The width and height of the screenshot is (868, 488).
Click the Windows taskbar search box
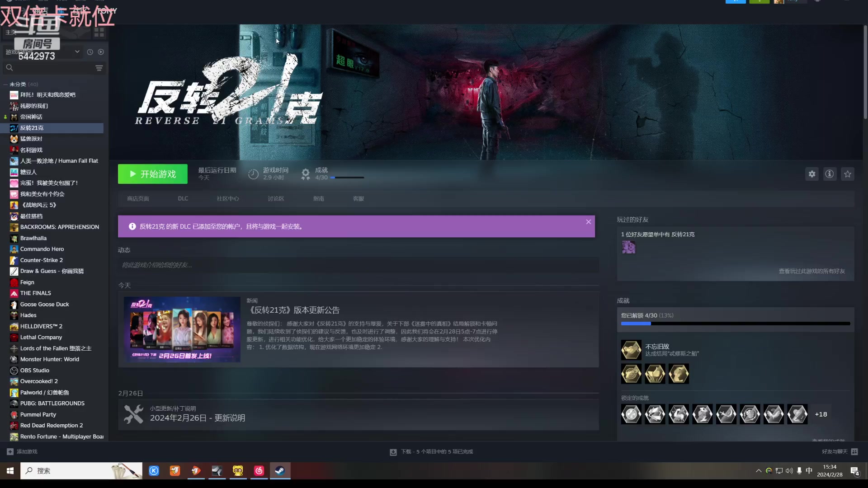click(81, 471)
